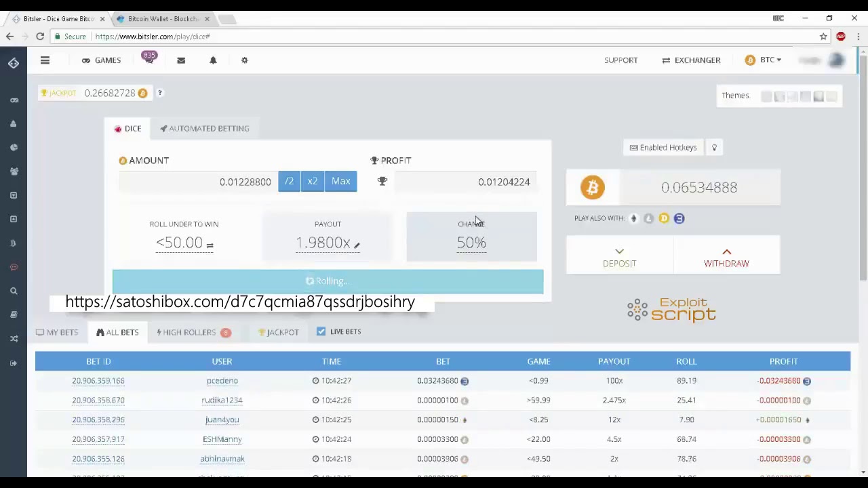Set maximum bet with Max button
The width and height of the screenshot is (868, 488).
341,181
